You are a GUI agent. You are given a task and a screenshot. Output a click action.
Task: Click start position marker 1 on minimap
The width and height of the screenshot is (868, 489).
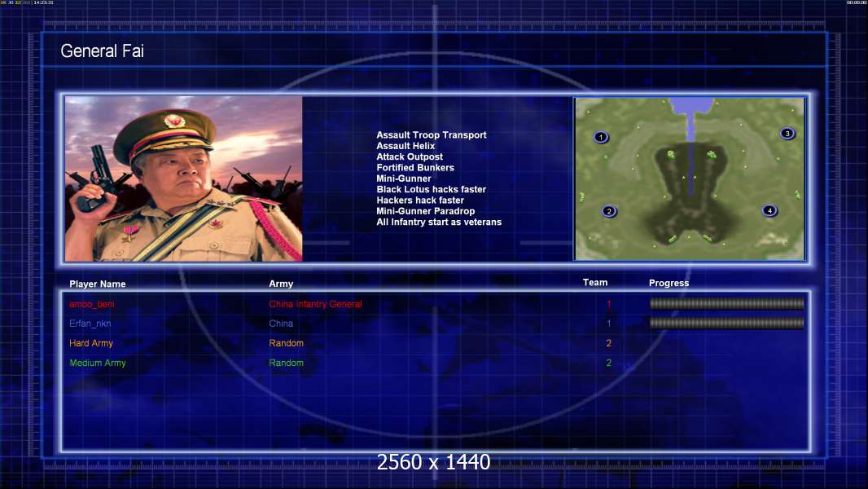pyautogui.click(x=601, y=137)
